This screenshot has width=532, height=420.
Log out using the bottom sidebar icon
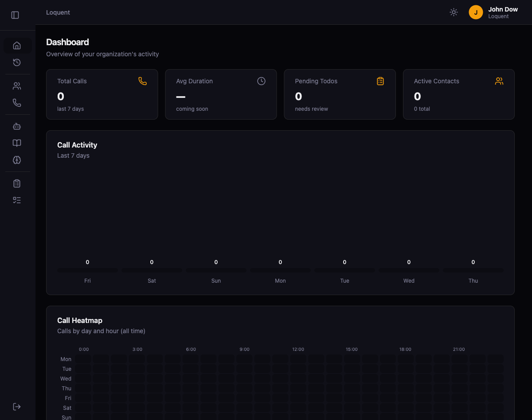click(x=17, y=406)
